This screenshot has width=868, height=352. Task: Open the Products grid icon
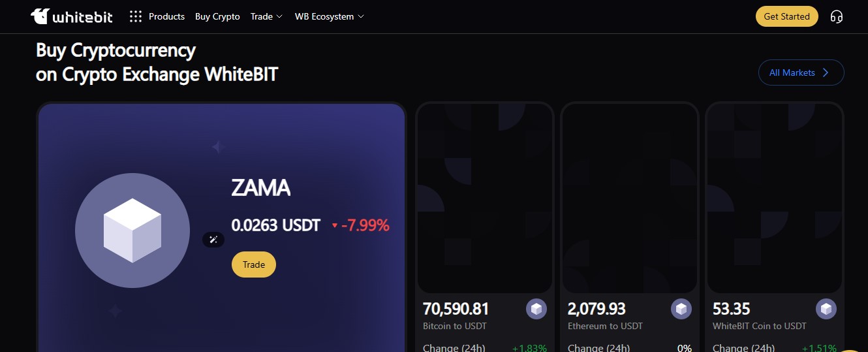(x=136, y=16)
